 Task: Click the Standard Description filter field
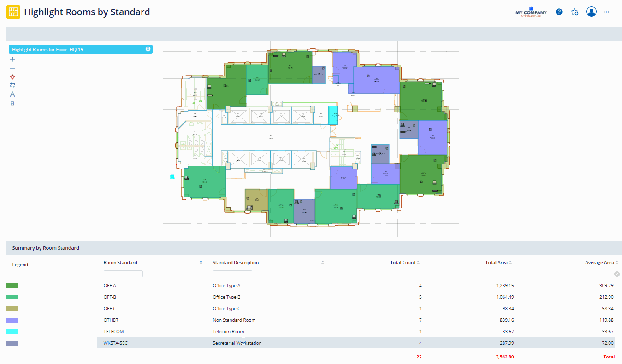tap(232, 274)
